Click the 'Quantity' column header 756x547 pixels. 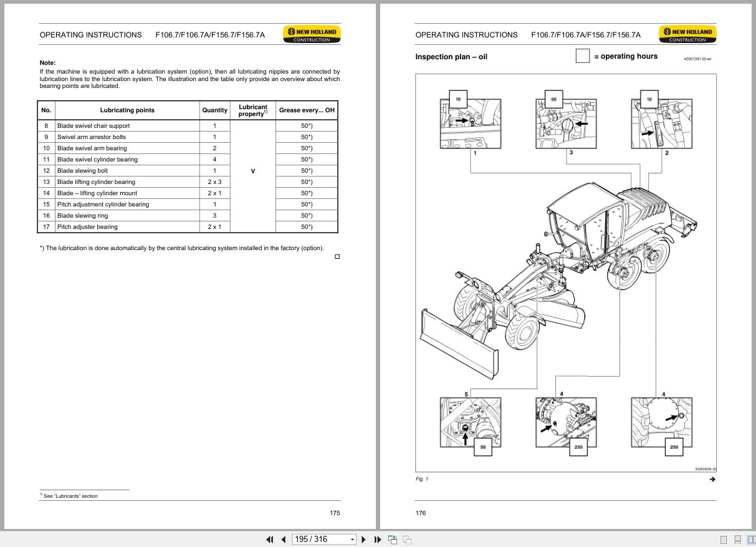(x=214, y=110)
